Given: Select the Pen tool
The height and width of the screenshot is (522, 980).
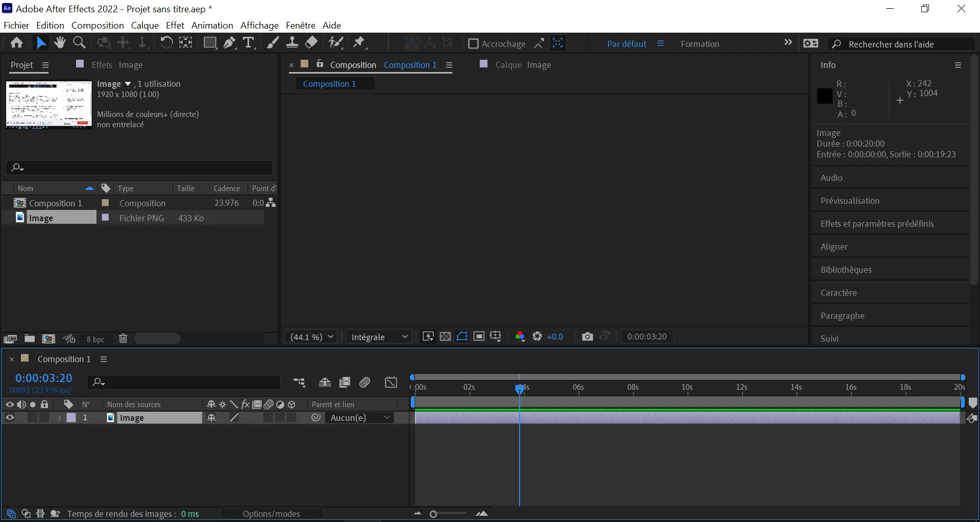Looking at the screenshot, I should pos(229,43).
